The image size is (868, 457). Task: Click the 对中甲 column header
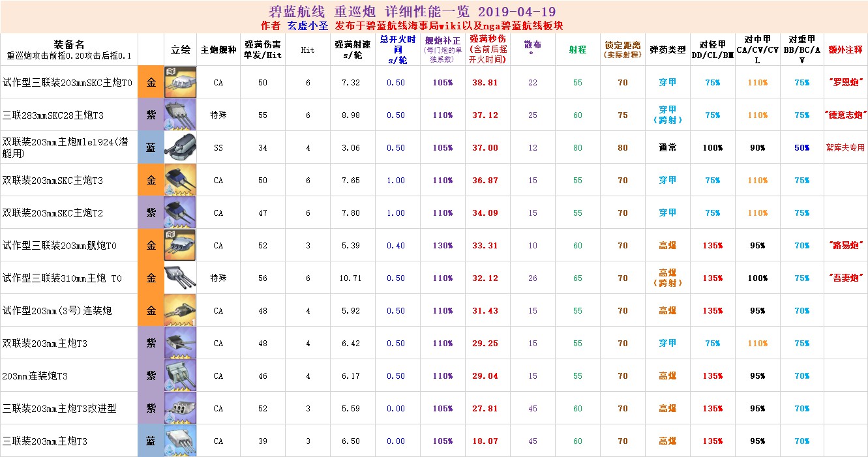click(x=758, y=50)
